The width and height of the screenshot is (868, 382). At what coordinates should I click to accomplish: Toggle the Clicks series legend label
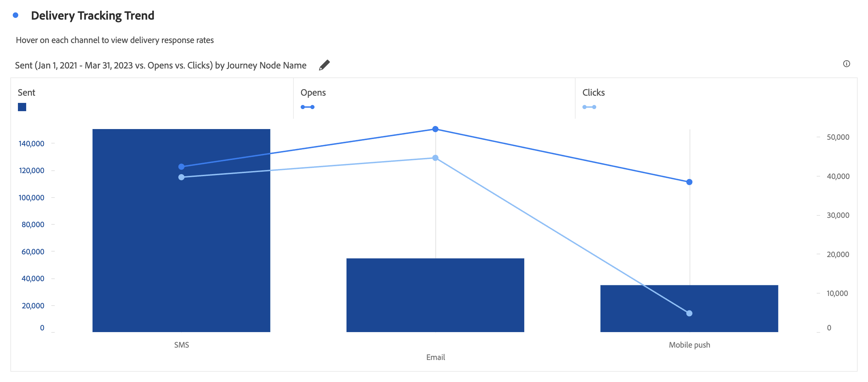[593, 93]
